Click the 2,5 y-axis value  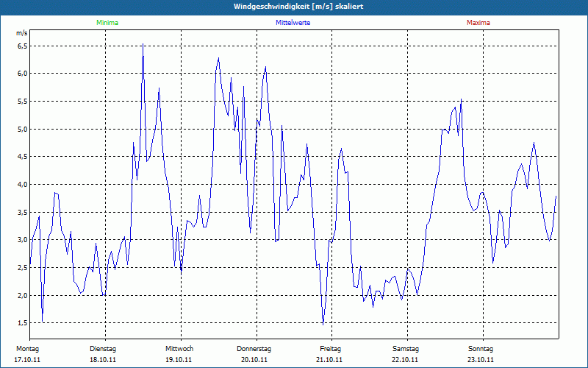pos(23,268)
